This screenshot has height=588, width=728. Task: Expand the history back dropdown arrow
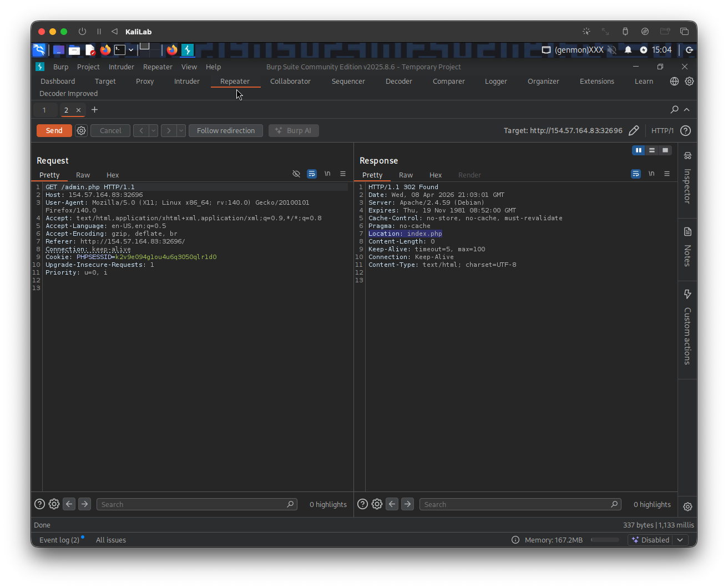pos(153,131)
